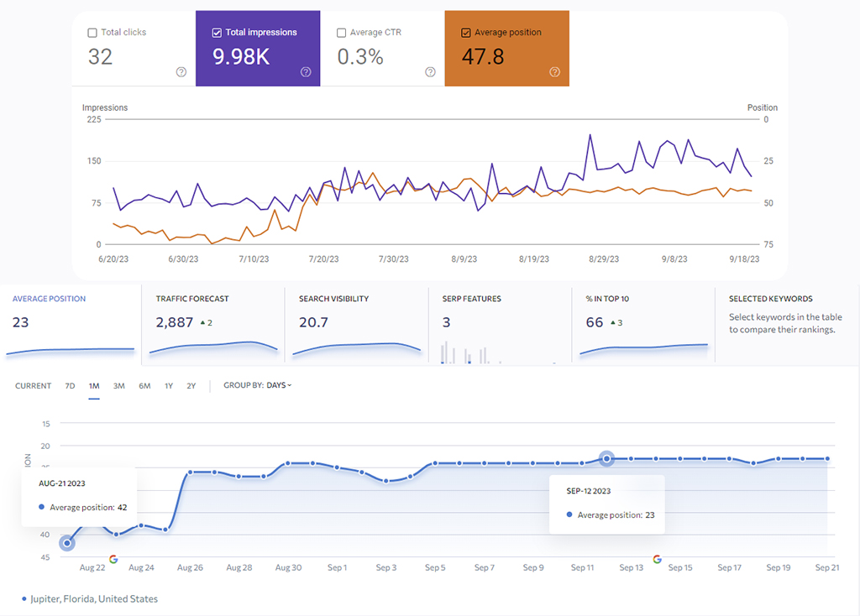This screenshot has width=860, height=616.
Task: Enable the Average CTR checkbox
Action: point(340,32)
